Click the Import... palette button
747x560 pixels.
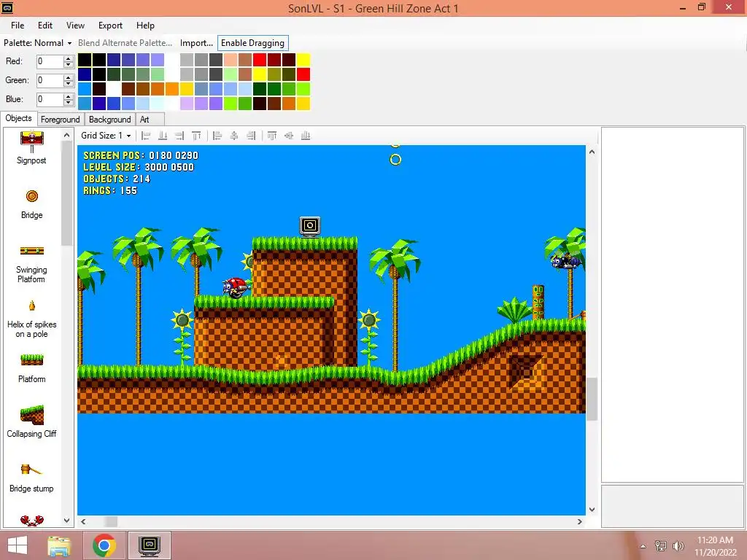point(196,43)
